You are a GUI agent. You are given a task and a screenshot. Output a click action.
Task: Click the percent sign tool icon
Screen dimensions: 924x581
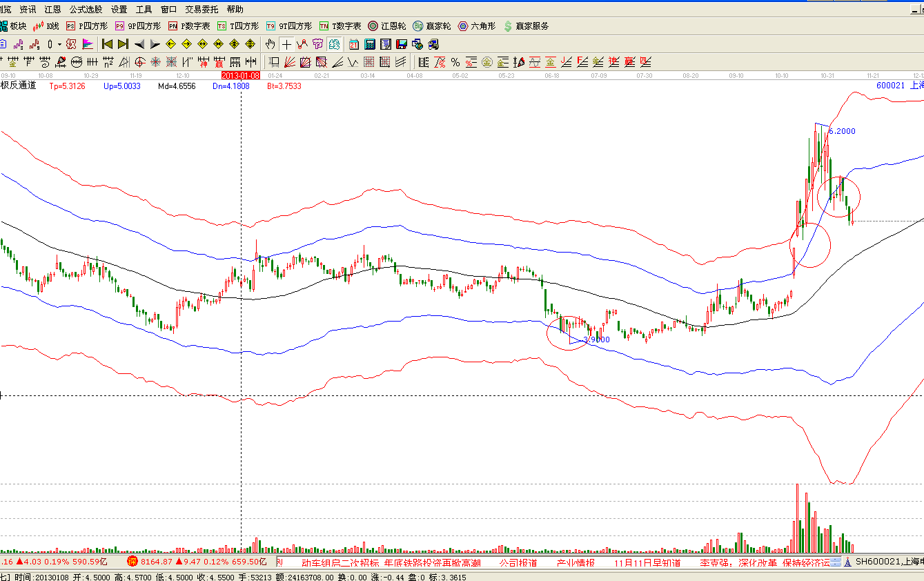click(455, 62)
